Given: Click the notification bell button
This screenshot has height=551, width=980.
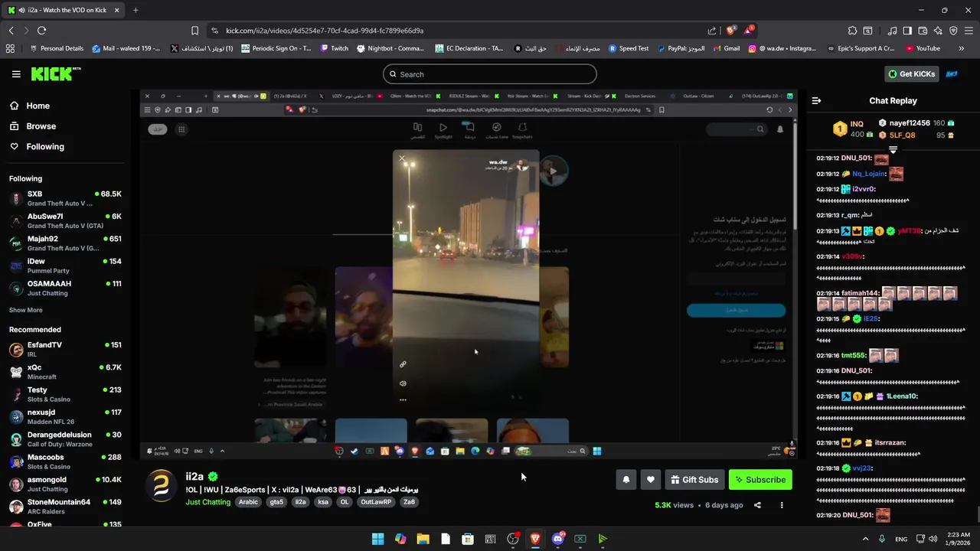Looking at the screenshot, I should tap(626, 480).
